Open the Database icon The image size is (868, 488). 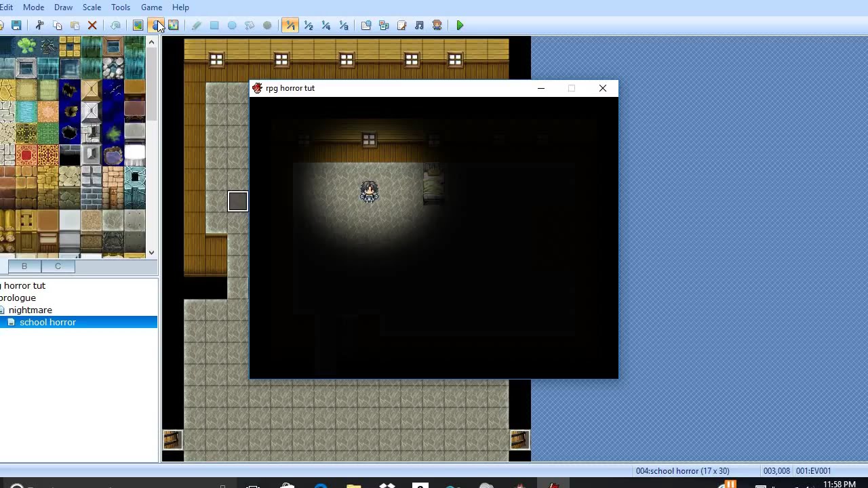tap(366, 26)
